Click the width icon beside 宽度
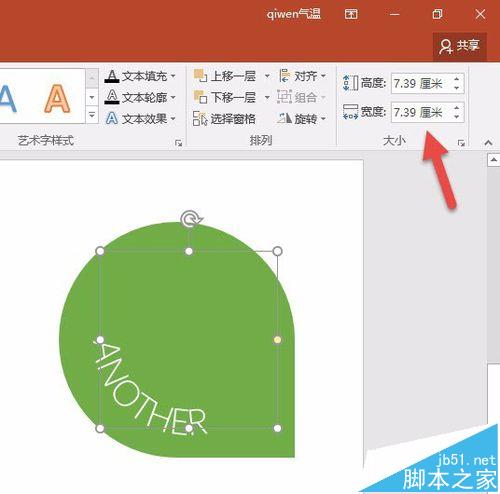The width and height of the screenshot is (500, 494). pos(350,112)
